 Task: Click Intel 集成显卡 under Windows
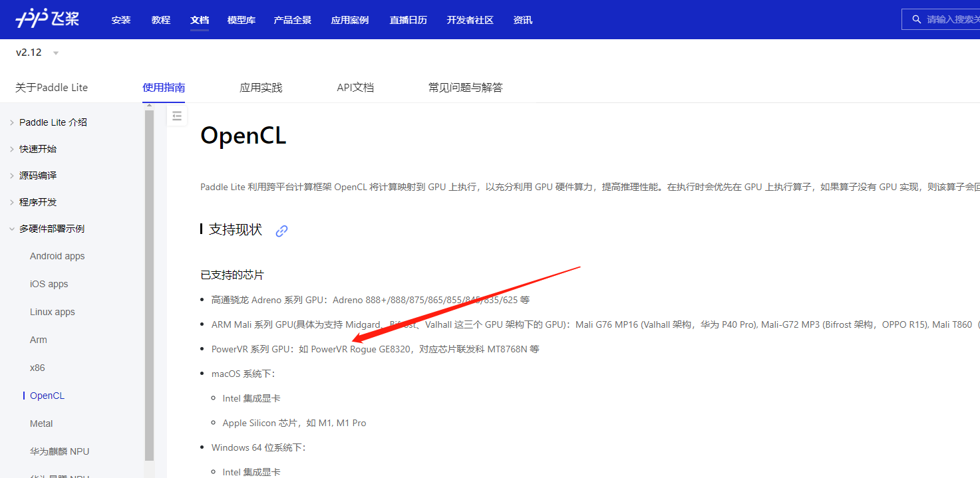251,472
